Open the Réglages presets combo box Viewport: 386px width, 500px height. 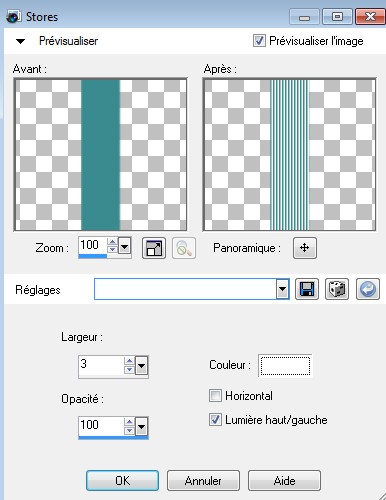coord(191,289)
